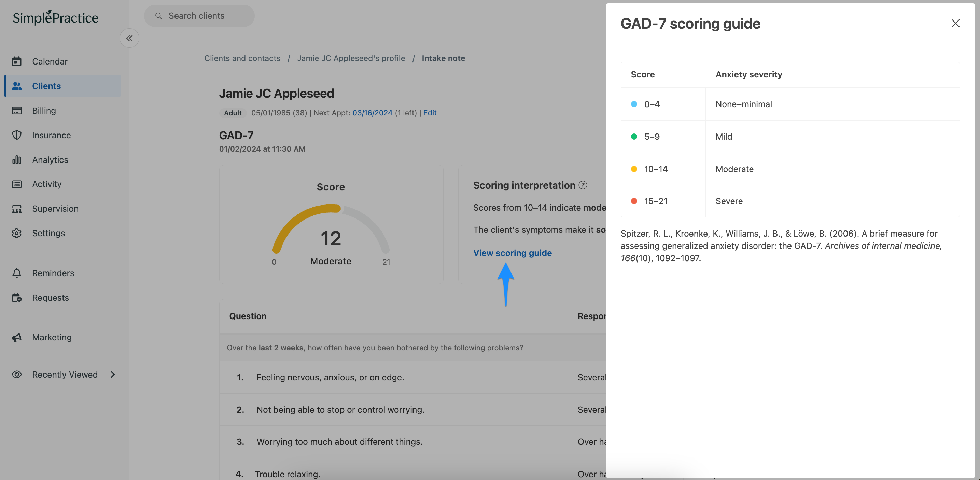980x480 pixels.
Task: Open the Settings section
Action: tap(63, 233)
